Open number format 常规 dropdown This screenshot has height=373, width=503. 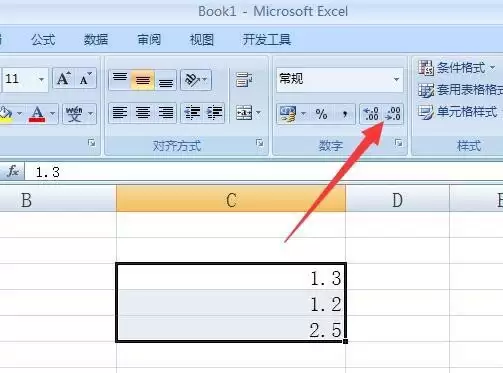(x=396, y=80)
